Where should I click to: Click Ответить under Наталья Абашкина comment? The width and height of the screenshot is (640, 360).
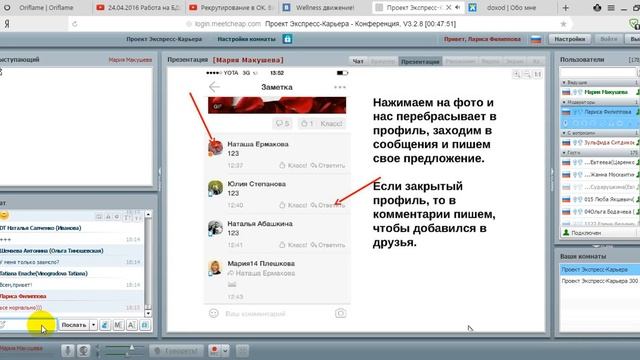(328, 245)
